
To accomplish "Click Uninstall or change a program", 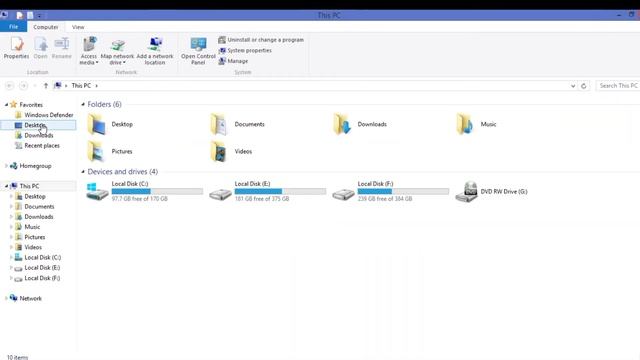I will pyautogui.click(x=261, y=40).
